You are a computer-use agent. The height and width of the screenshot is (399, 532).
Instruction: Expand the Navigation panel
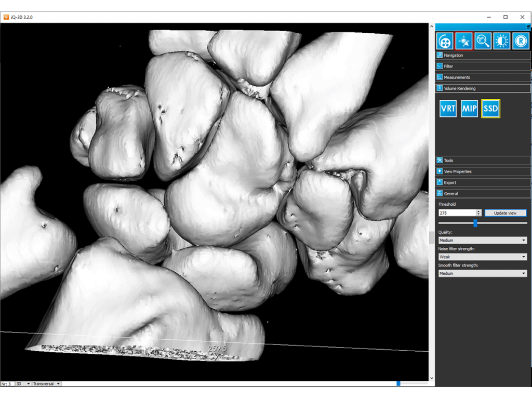[x=483, y=55]
